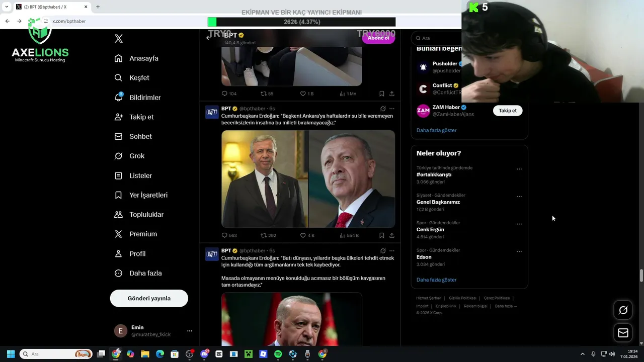Open options for #ortalıkkarıştı trend

pos(519,169)
